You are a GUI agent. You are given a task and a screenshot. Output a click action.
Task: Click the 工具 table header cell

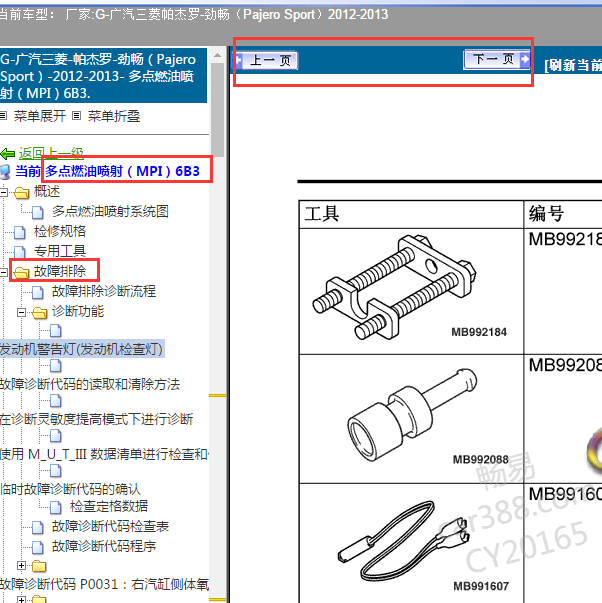411,214
